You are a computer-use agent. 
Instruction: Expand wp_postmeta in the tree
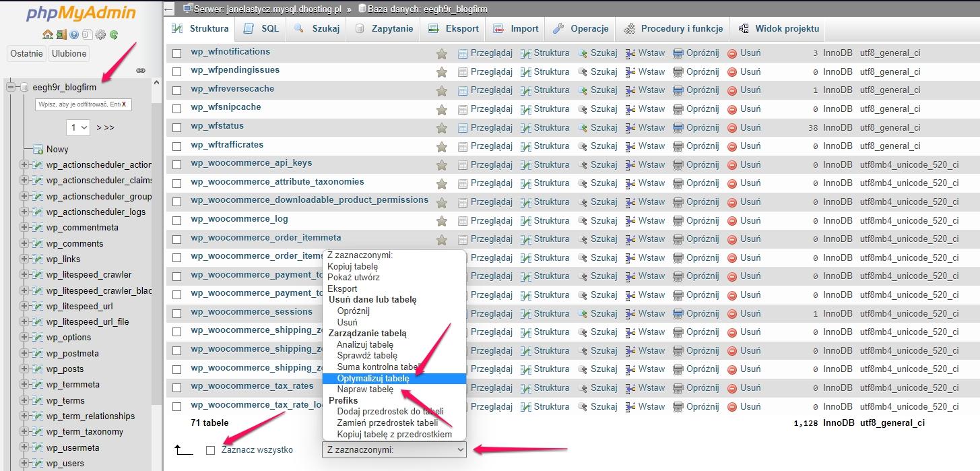click(x=24, y=353)
